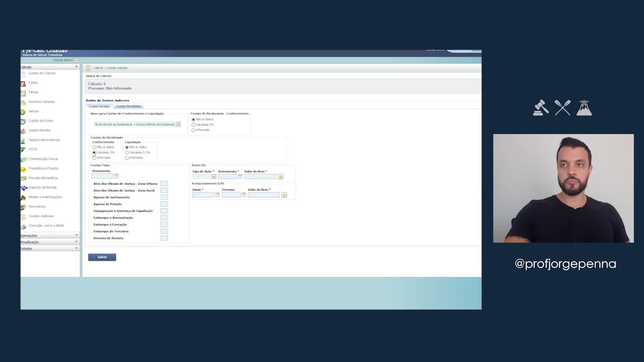Open calendar picker for Custas Fixas Vencimento
Image resolution: width=644 pixels, height=362 pixels.
point(116,176)
